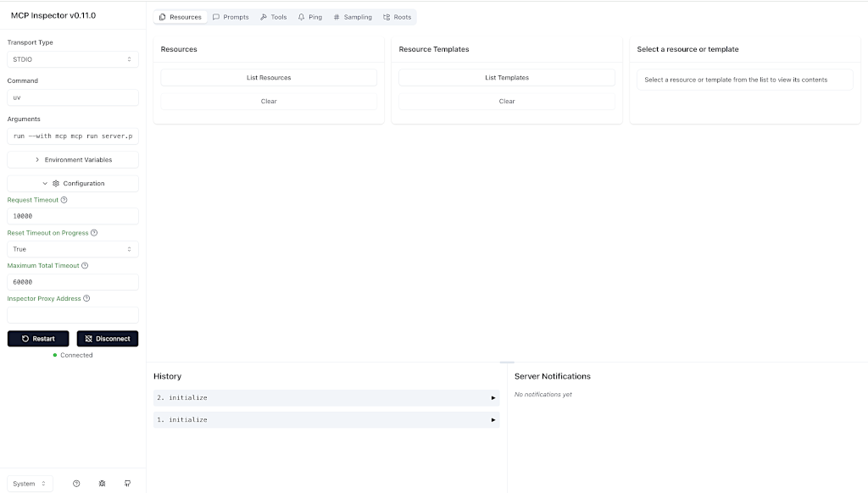Screen dimensions: 868x493
Task: Open the Ping tab
Action: (x=310, y=17)
